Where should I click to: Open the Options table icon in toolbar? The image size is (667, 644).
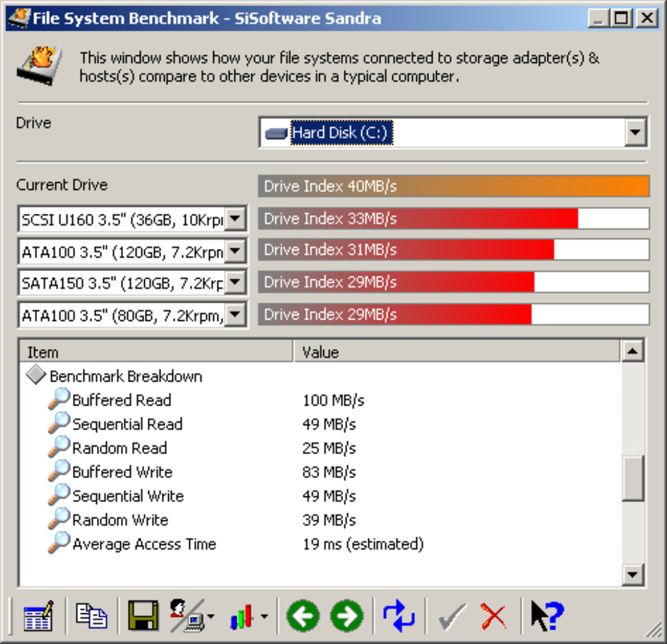tap(38, 616)
